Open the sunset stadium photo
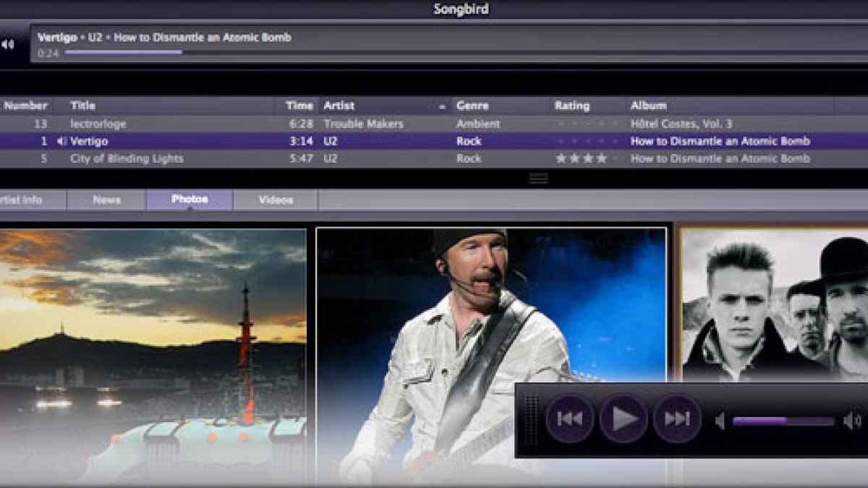The width and height of the screenshot is (868, 488). (153, 356)
